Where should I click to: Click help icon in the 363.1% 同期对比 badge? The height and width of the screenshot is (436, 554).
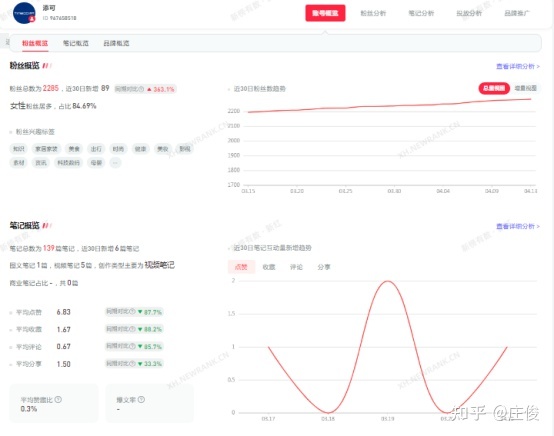point(141,89)
